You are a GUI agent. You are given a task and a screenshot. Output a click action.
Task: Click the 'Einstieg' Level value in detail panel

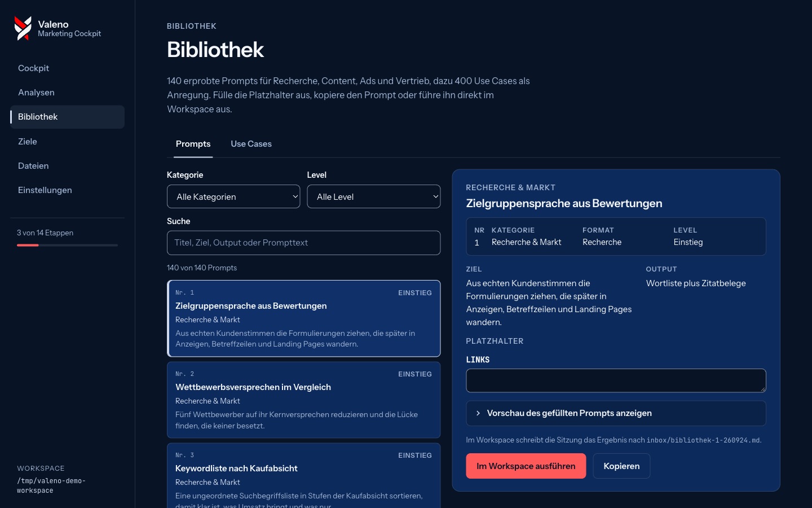point(688,242)
